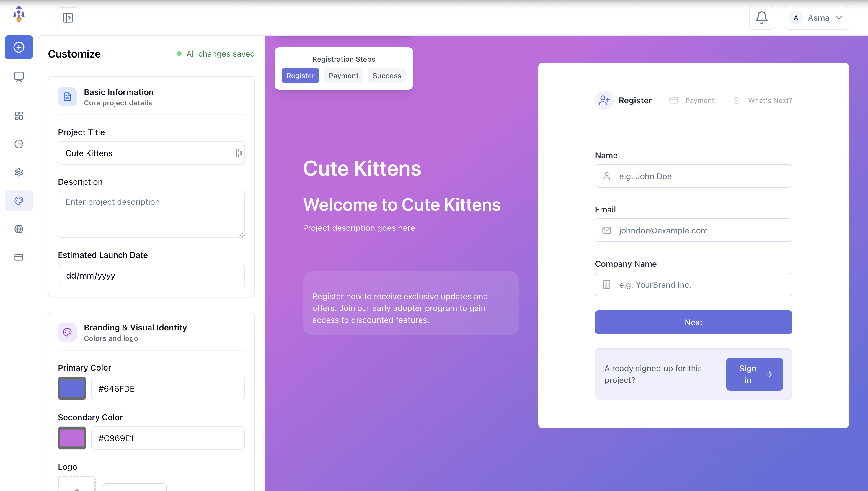Click the What's Next? step label
This screenshot has width=868, height=491.
[770, 101]
